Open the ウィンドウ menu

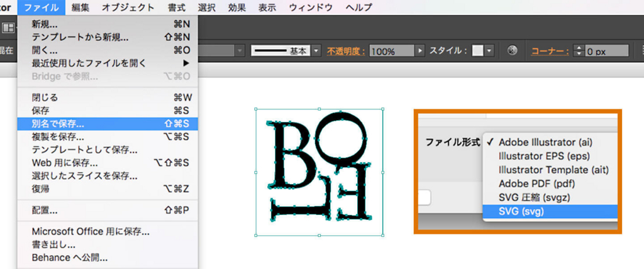pyautogui.click(x=311, y=8)
